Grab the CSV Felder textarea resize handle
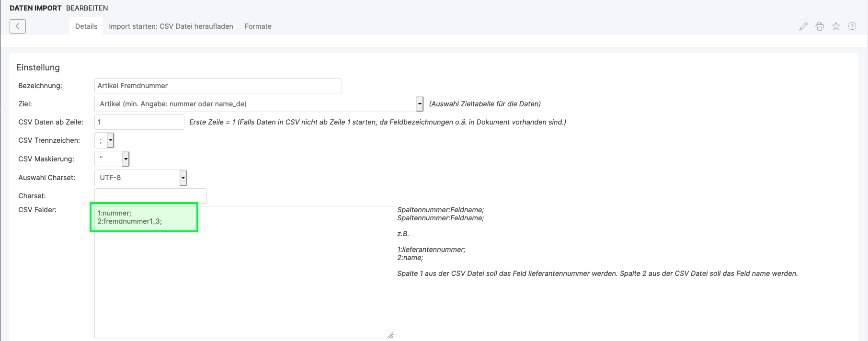Image resolution: width=868 pixels, height=341 pixels. [390, 335]
